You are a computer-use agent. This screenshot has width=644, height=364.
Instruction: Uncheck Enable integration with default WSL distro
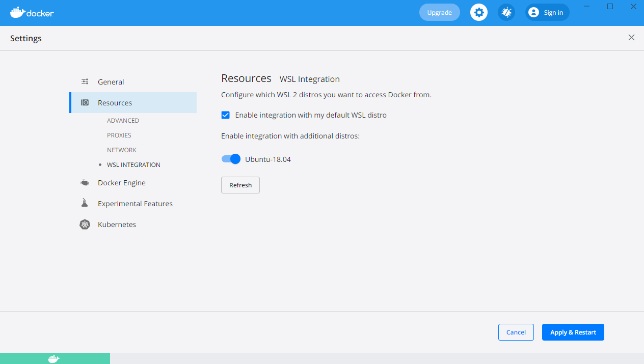tap(226, 115)
